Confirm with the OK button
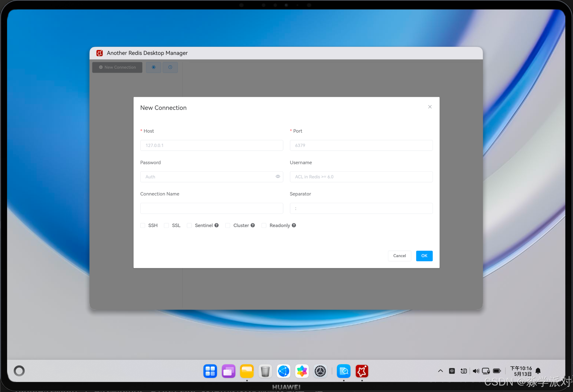Viewport: 573px width, 392px height. [424, 256]
